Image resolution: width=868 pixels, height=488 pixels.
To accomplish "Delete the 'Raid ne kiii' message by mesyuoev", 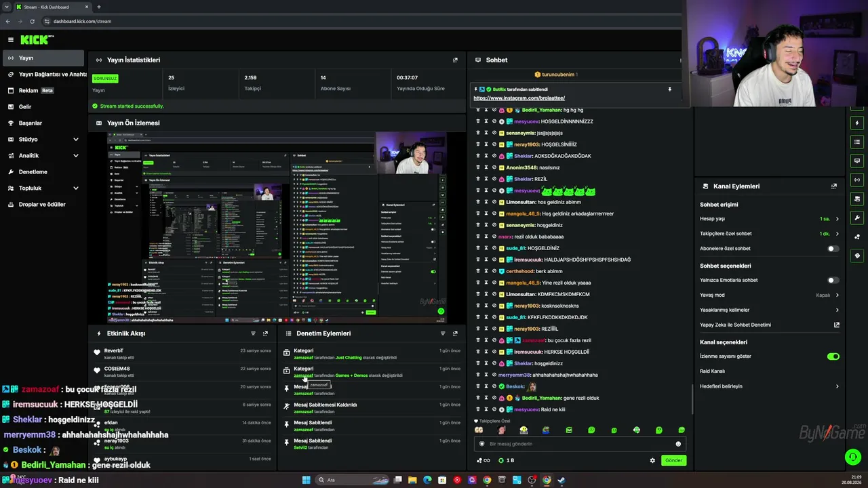I will tap(478, 409).
